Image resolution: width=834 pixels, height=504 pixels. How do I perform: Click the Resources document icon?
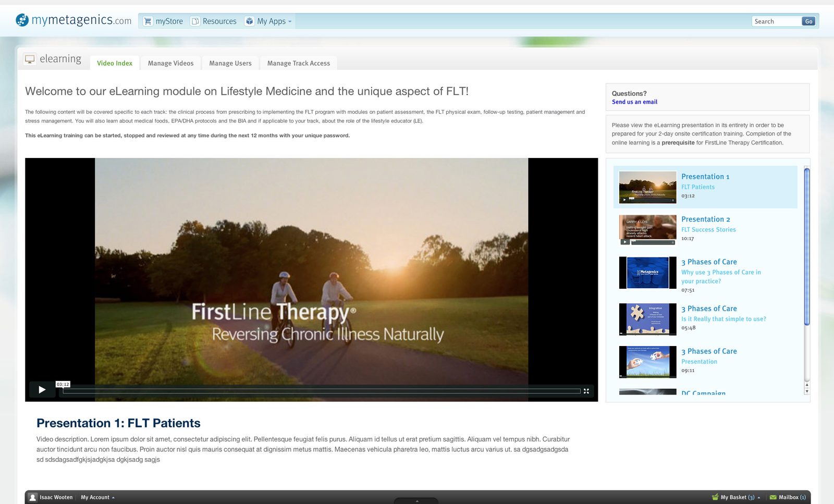[195, 21]
